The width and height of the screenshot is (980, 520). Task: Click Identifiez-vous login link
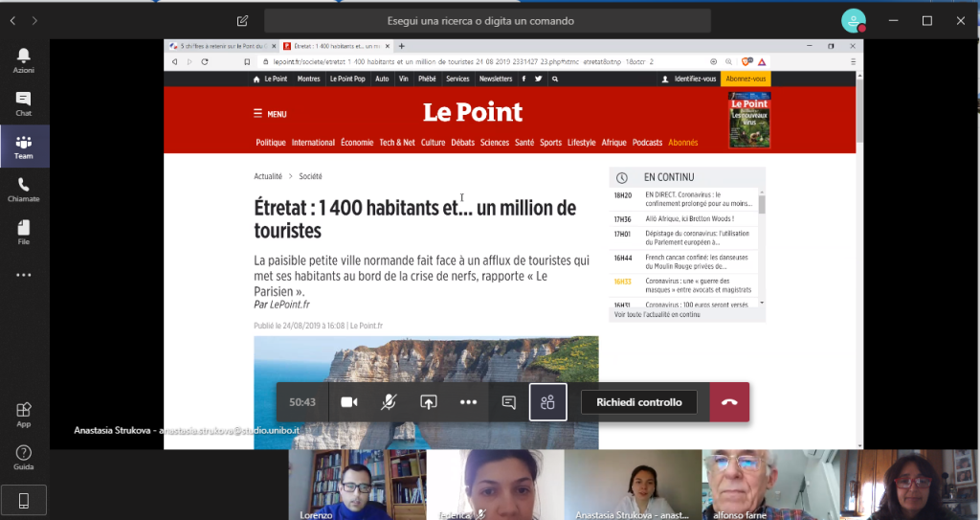click(x=689, y=79)
